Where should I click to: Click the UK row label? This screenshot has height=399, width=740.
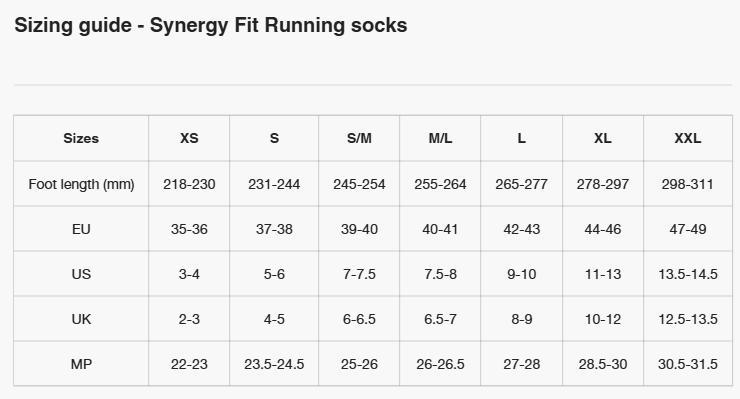tap(81, 319)
